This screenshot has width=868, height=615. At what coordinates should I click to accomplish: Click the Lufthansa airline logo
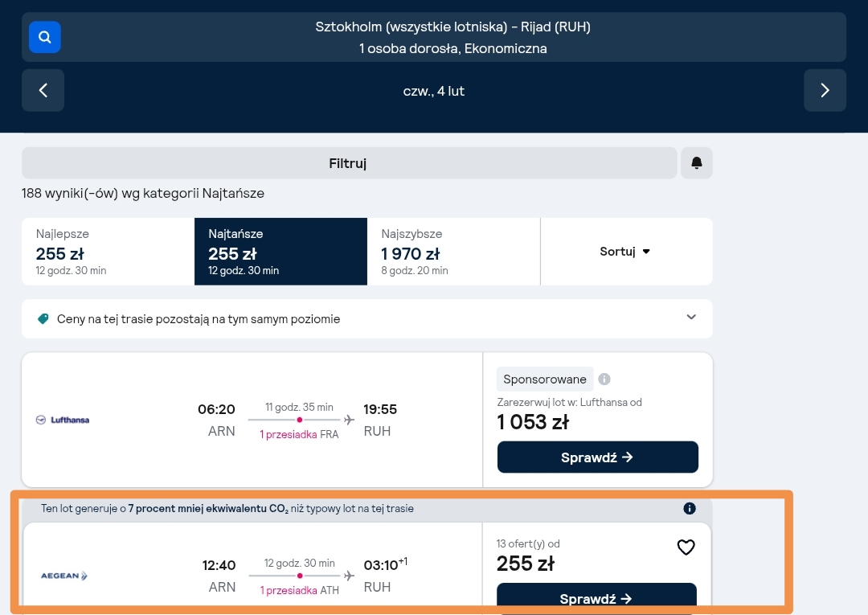click(63, 420)
